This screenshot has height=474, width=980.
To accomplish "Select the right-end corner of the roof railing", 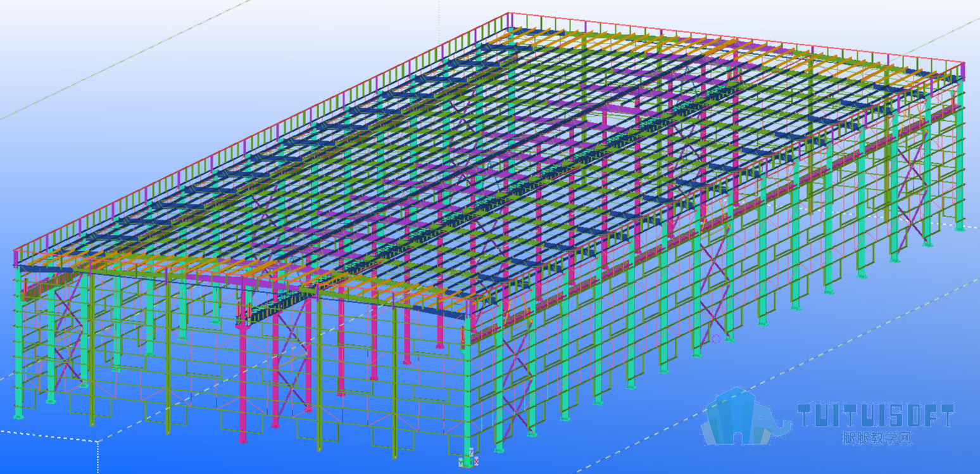I will pos(962,63).
